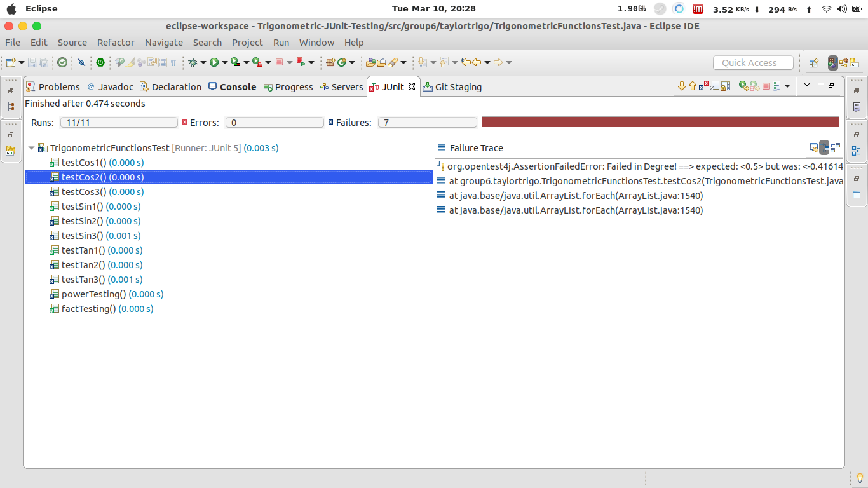Click the green Run button

tap(214, 62)
